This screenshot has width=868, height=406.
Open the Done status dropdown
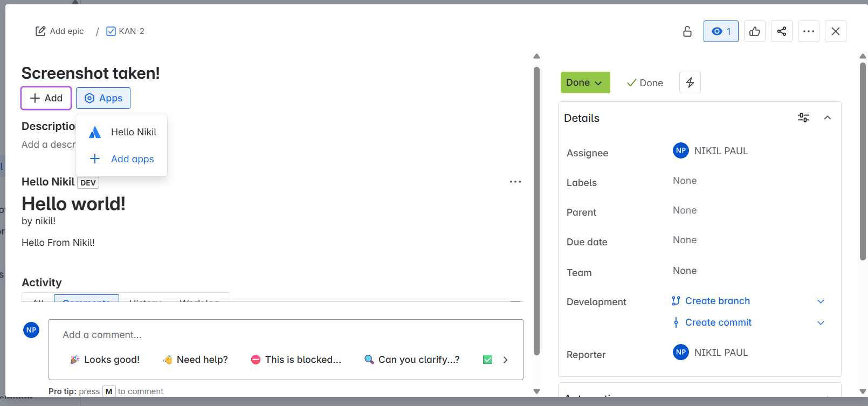pos(585,82)
